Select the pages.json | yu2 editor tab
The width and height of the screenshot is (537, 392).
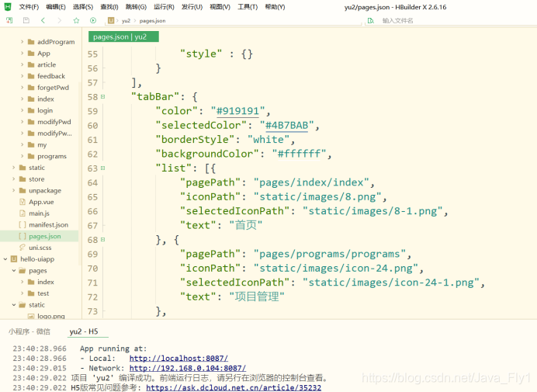pyautogui.click(x=123, y=36)
